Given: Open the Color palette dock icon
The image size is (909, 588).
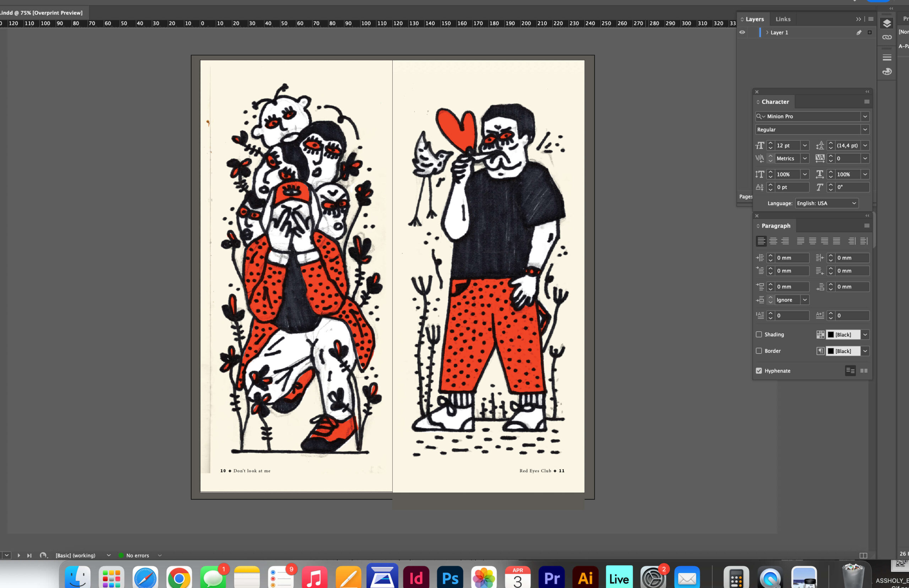Looking at the screenshot, I should [887, 71].
